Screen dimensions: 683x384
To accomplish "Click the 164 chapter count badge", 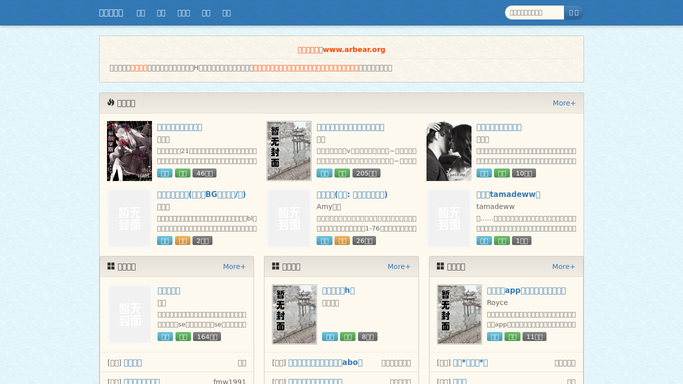I will 207,337.
